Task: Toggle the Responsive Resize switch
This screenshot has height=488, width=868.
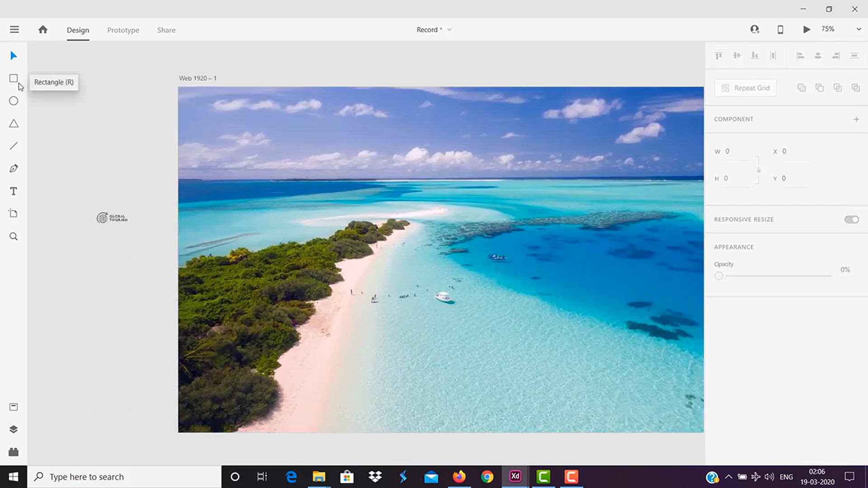Action: coord(852,219)
